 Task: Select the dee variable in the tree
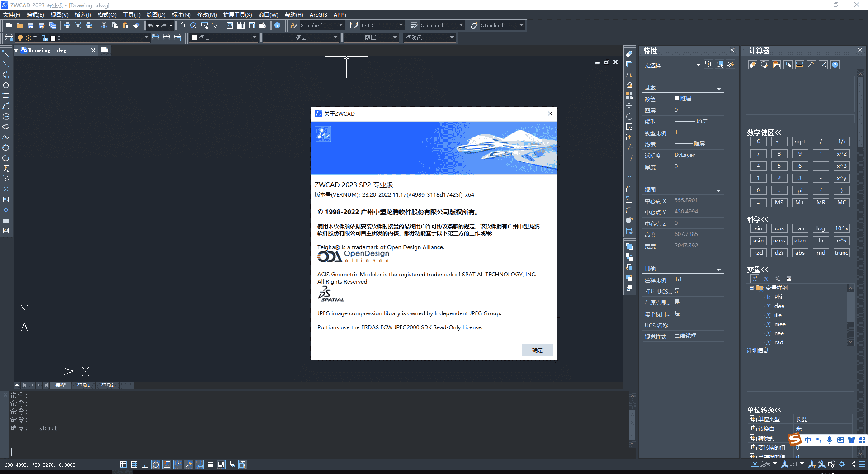pyautogui.click(x=779, y=306)
